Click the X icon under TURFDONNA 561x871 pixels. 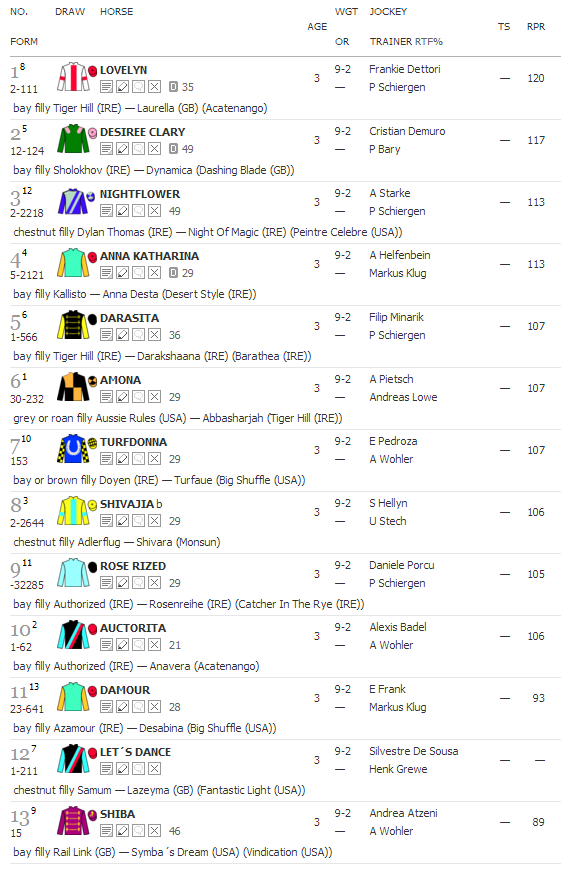pyautogui.click(x=155, y=459)
